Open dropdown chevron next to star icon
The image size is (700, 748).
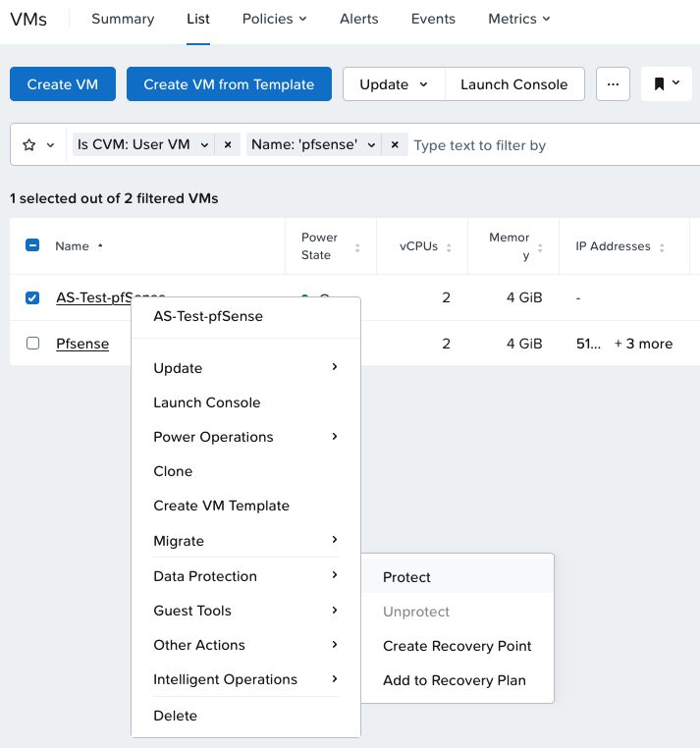[50, 145]
